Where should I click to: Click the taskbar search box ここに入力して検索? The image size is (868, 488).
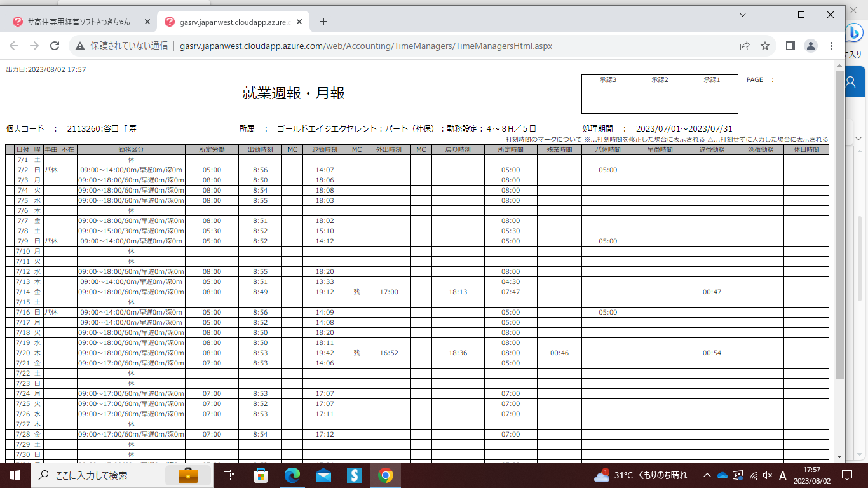121,475
